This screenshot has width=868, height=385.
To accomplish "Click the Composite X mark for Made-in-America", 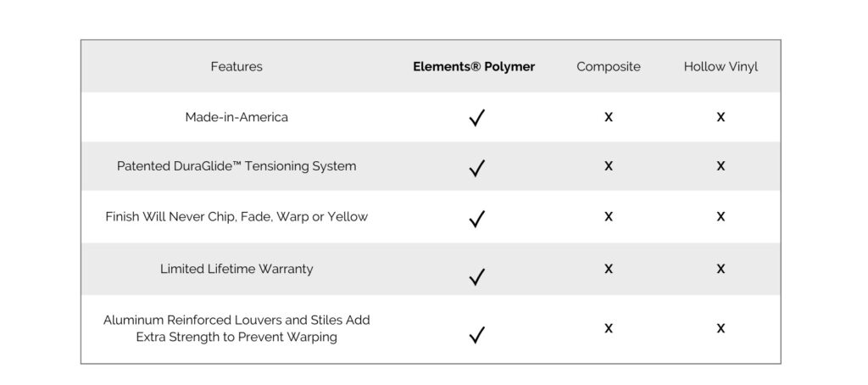I will (609, 116).
